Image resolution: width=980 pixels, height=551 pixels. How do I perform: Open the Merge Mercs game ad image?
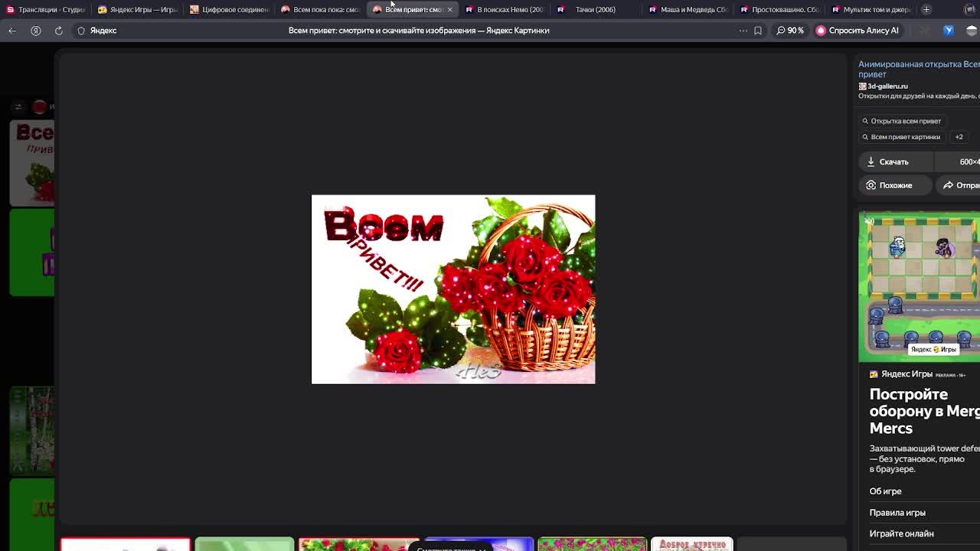click(919, 287)
